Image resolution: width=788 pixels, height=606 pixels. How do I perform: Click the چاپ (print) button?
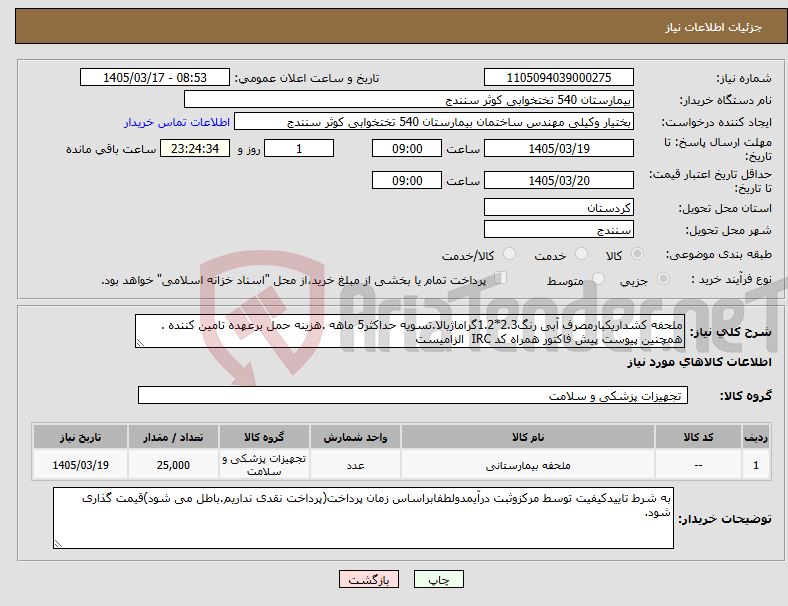click(438, 579)
